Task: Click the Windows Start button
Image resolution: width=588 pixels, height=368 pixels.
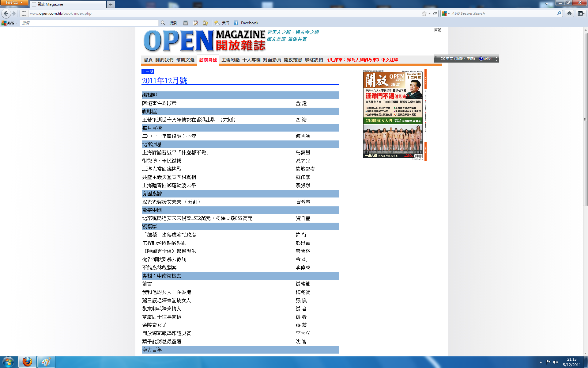Action: 8,362
